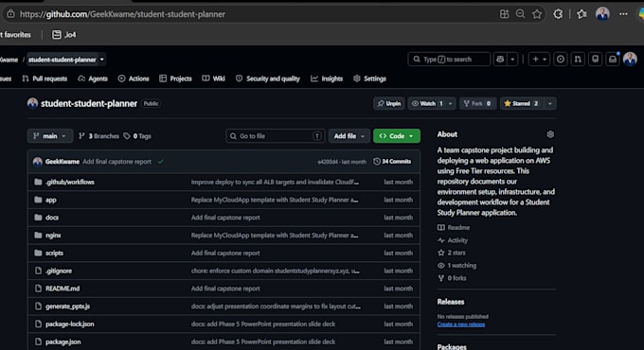Open the Pull requests tab

[45, 79]
